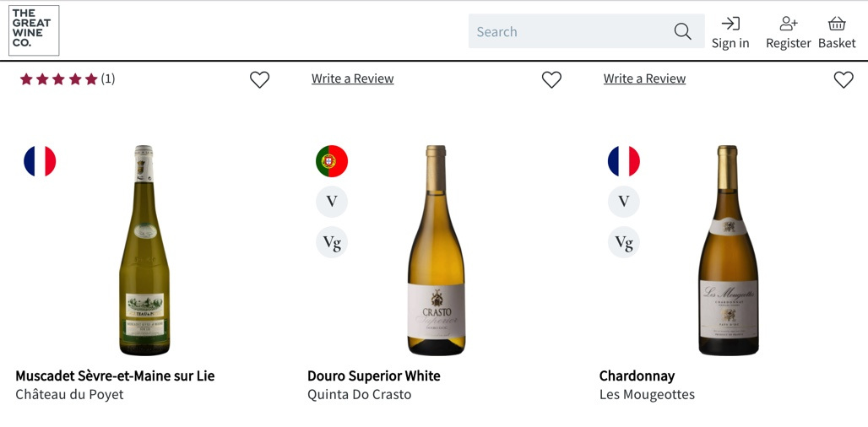Click vegan Vg badge on Douro white
The image size is (868, 427).
pos(332,243)
